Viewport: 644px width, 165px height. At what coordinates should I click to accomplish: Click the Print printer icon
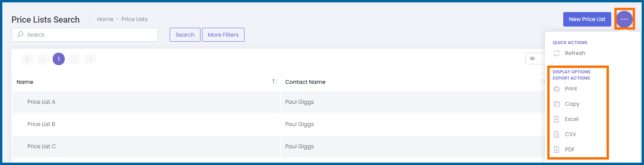pyautogui.click(x=557, y=89)
